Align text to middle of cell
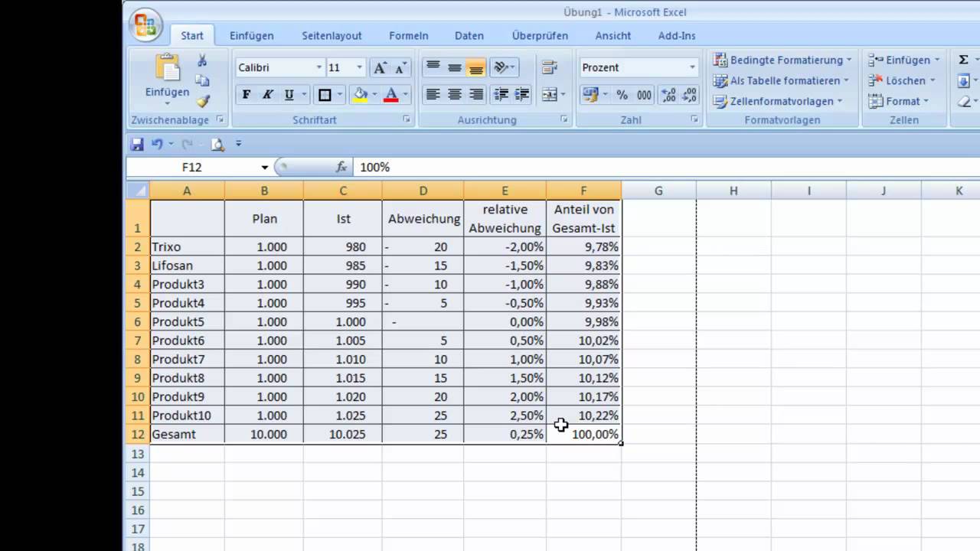Screen dimensions: 980x551 pyautogui.click(x=455, y=67)
